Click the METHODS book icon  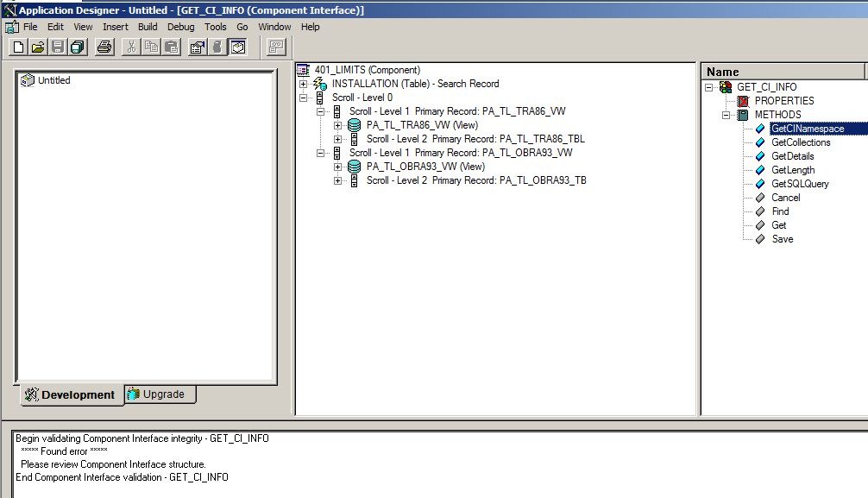(744, 115)
